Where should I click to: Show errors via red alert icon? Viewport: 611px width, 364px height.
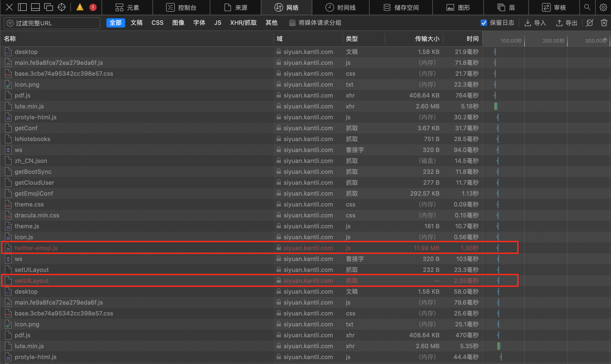(x=93, y=7)
